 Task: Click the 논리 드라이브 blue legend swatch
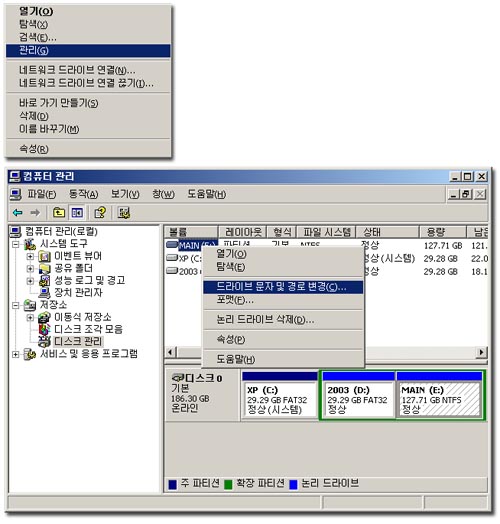pyautogui.click(x=293, y=485)
